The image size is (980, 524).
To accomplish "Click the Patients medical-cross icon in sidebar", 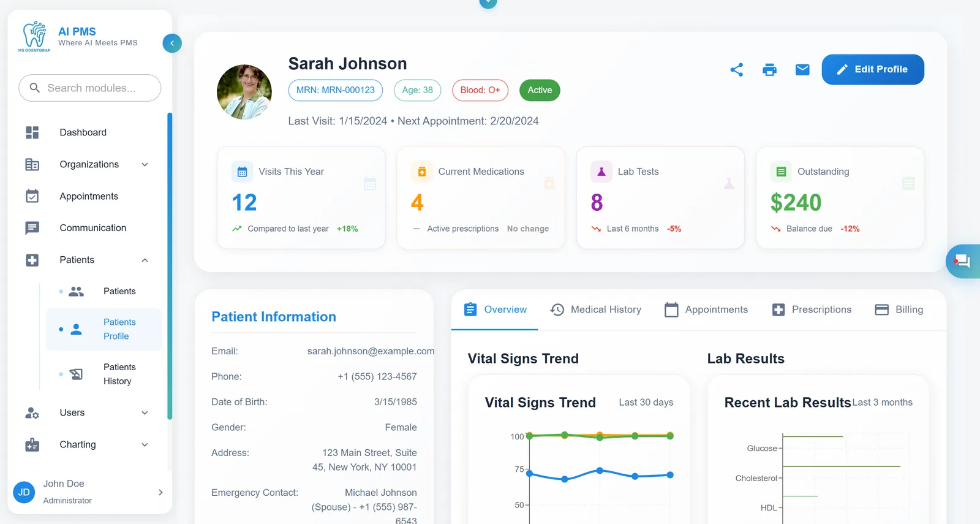I will 32,260.
